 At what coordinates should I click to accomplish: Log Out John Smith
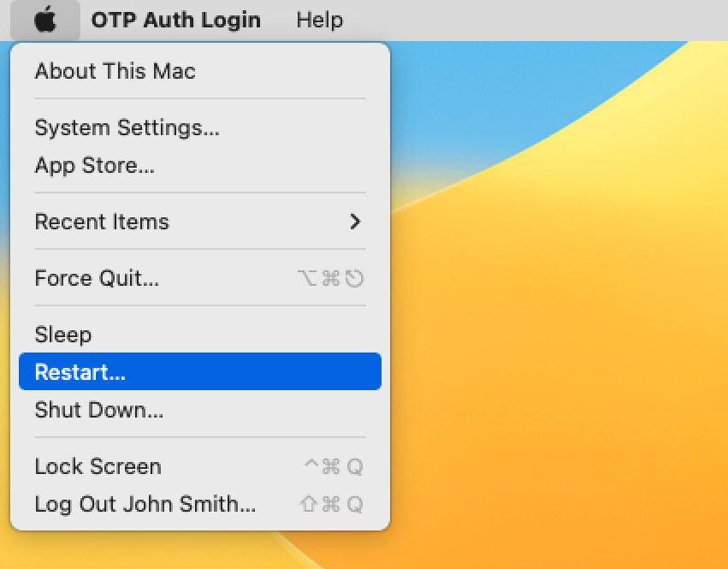[x=145, y=504]
